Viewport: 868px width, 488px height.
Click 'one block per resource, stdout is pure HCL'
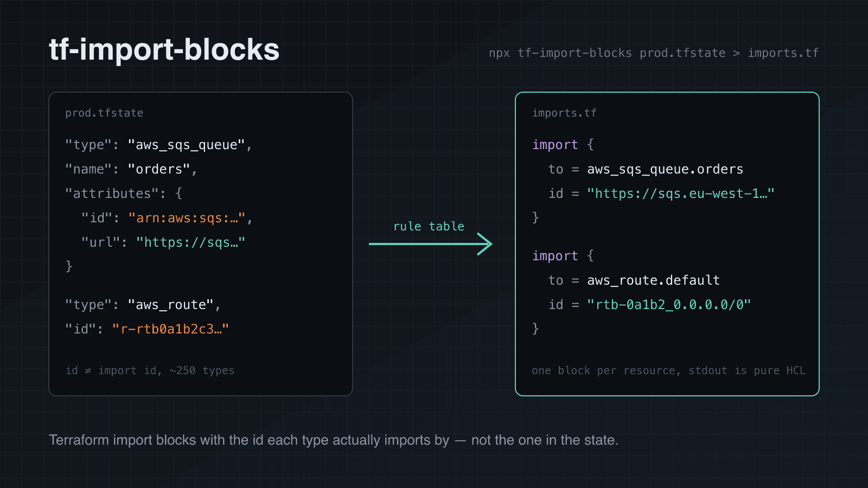pyautogui.click(x=668, y=370)
